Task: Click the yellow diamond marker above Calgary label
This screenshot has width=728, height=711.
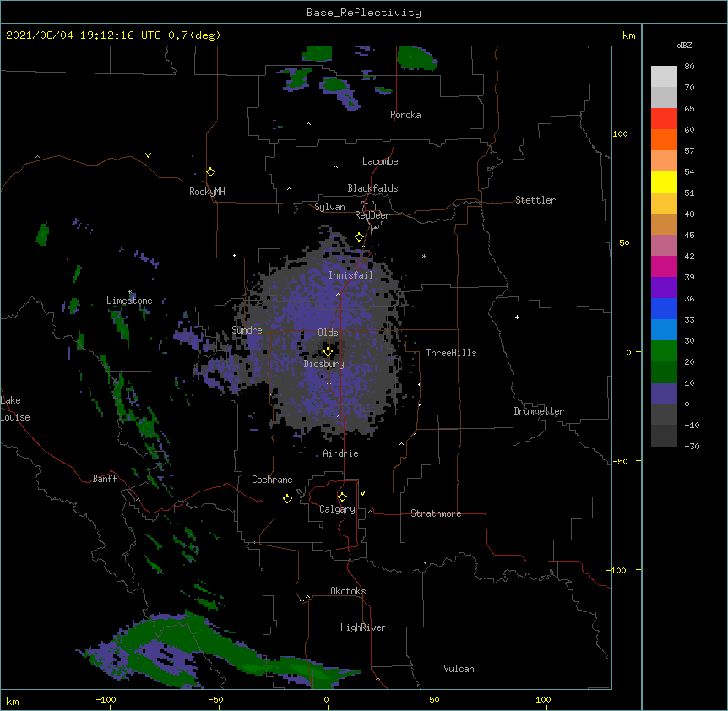Action: click(342, 497)
